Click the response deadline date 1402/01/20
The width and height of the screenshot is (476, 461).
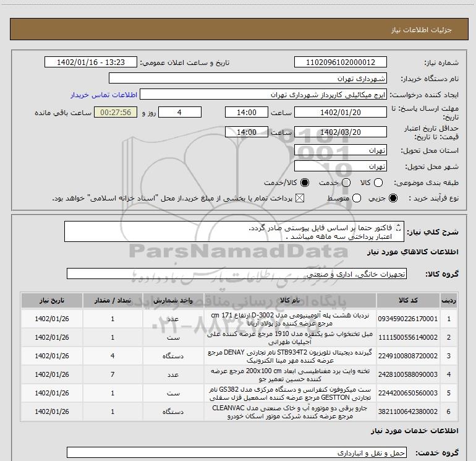click(340, 112)
